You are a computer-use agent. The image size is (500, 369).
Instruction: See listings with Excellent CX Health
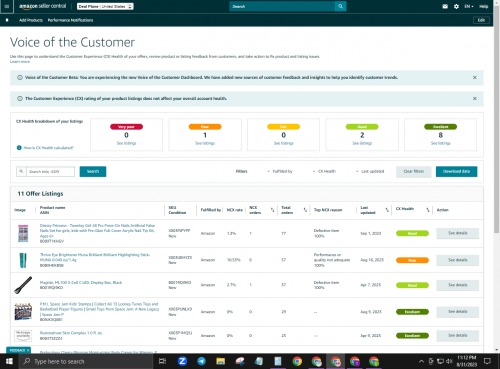(441, 143)
